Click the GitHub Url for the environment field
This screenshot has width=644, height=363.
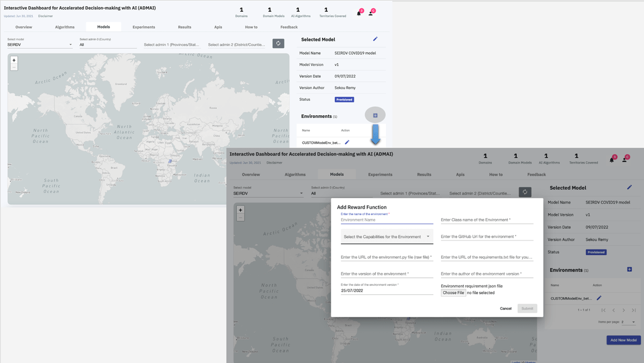pyautogui.click(x=486, y=237)
